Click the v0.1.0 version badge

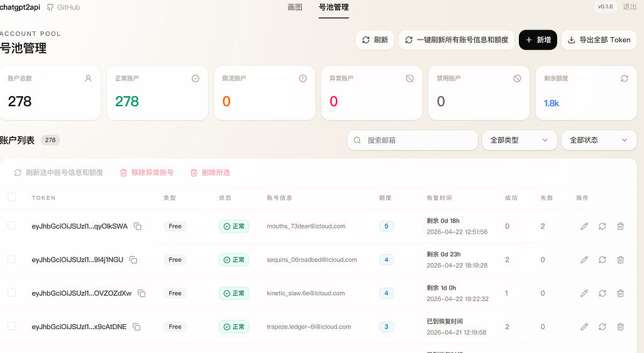pos(605,6)
